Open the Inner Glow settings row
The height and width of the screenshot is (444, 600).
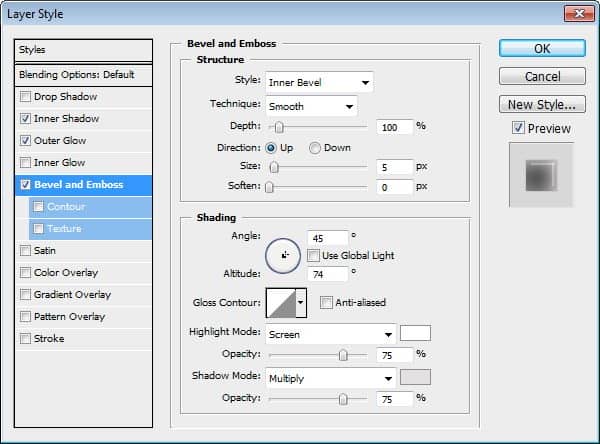(83, 163)
